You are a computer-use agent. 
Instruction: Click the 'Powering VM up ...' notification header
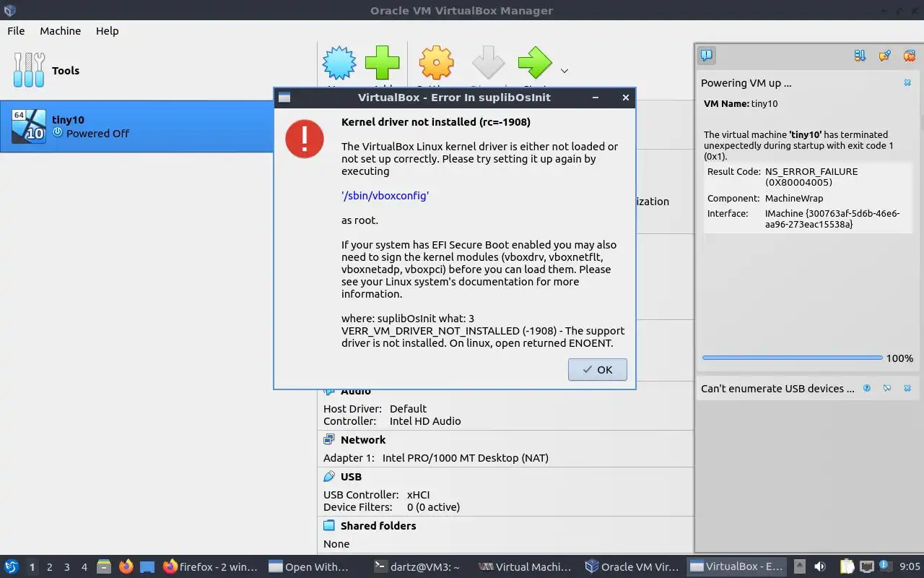coord(746,83)
